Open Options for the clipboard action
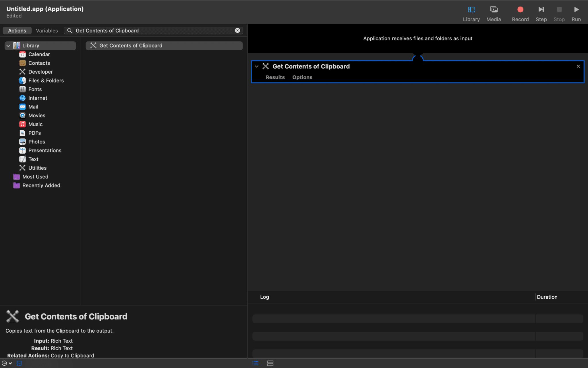The width and height of the screenshot is (588, 368). pos(302,77)
